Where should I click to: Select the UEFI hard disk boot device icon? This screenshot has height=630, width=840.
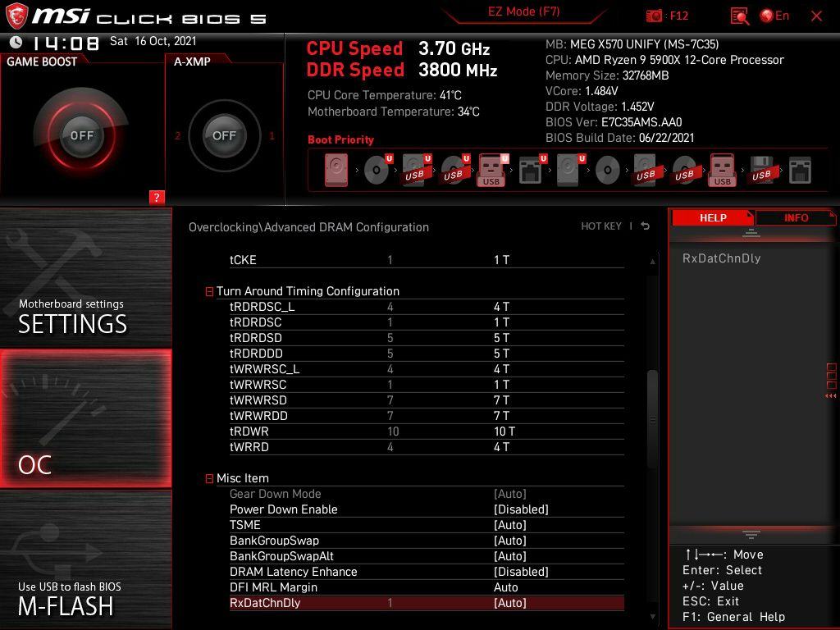[x=571, y=170]
